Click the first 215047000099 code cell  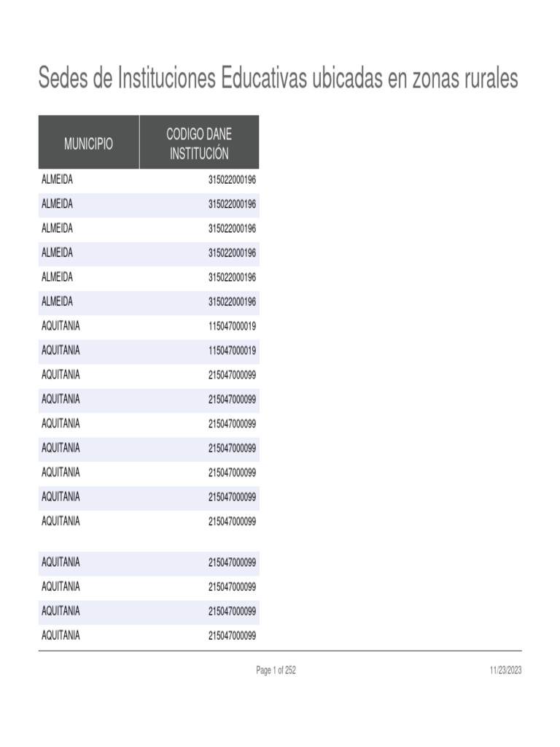(232, 375)
